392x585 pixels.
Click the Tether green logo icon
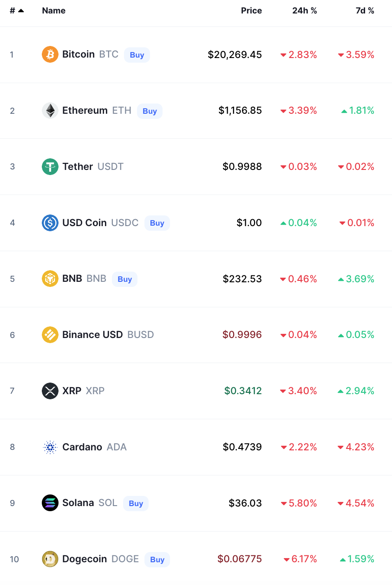point(50,167)
